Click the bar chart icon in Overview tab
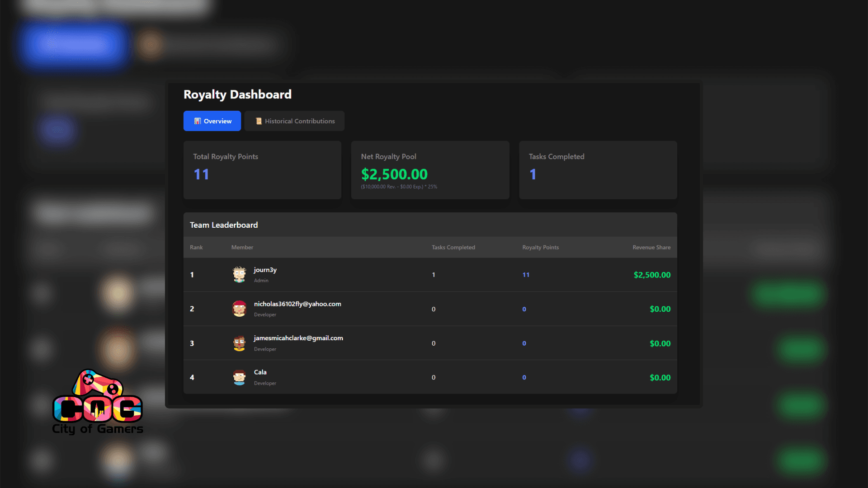Image resolution: width=868 pixels, height=488 pixels. (198, 121)
